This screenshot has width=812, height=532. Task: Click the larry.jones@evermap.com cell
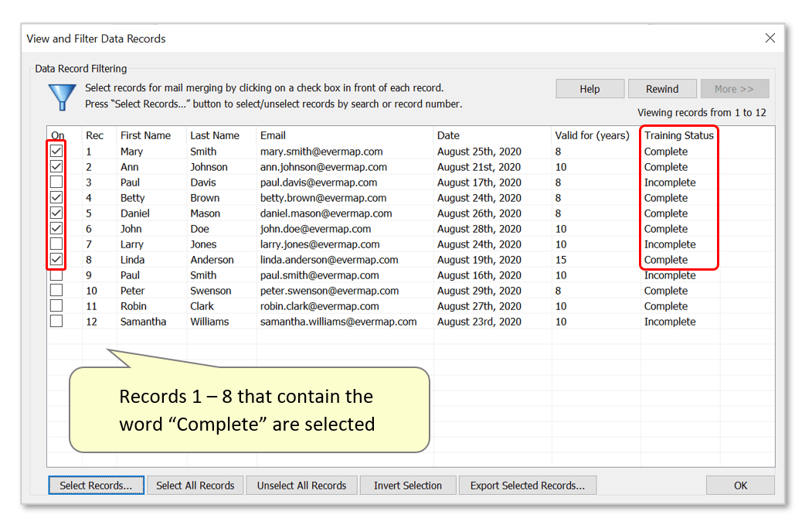320,244
